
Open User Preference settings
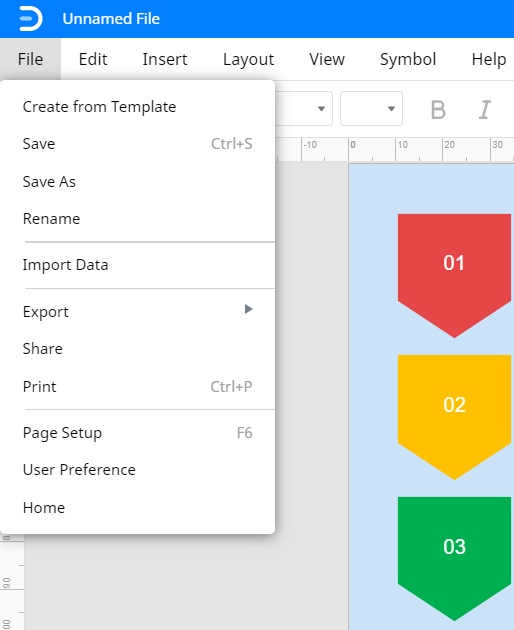[137, 470]
